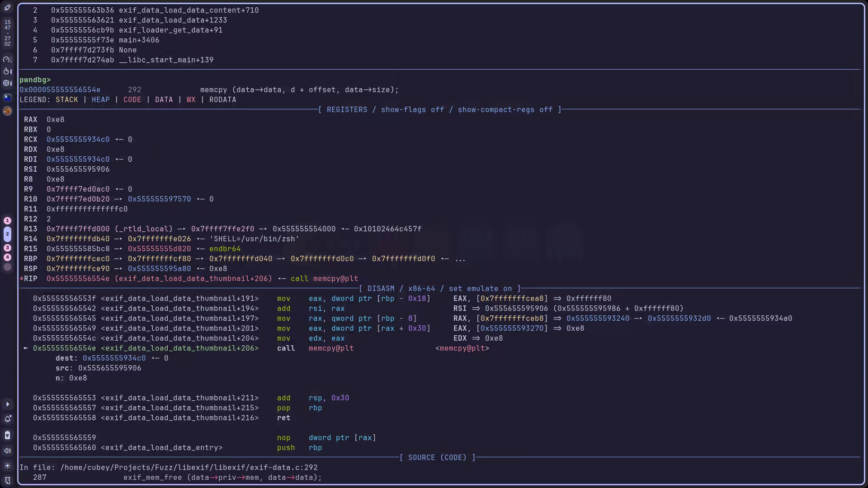This screenshot has height=488, width=868.
Task: Expand the tray with the play arrow
Action: coord(7,404)
